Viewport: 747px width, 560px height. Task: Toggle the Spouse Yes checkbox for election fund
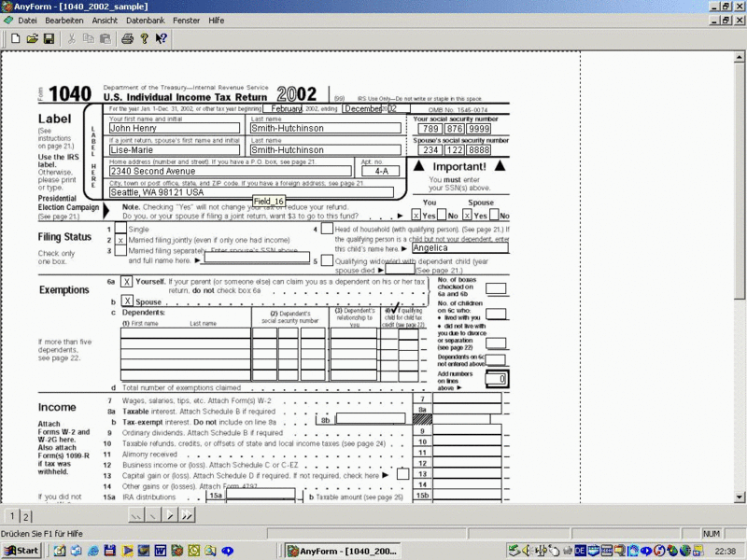(468, 216)
